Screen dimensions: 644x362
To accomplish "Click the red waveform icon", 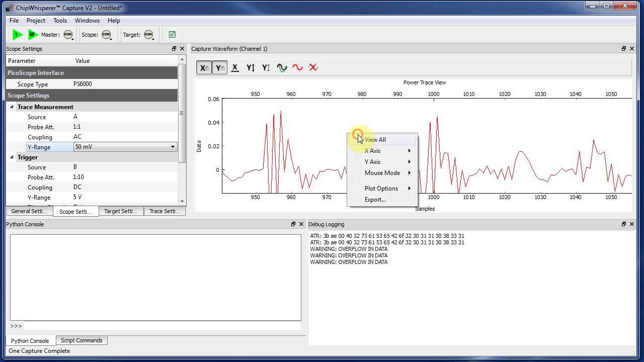I will 297,67.
